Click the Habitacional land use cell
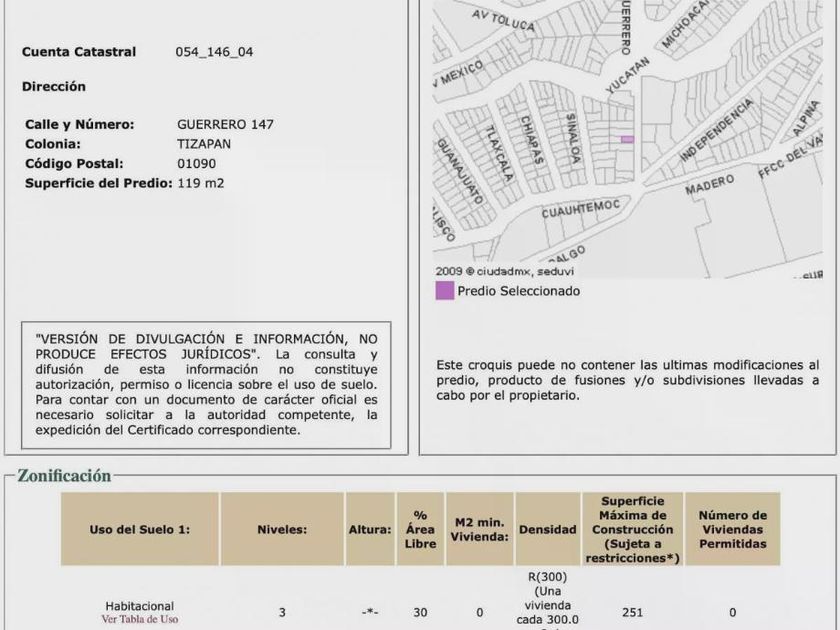Screen dimensions: 840x630 pyautogui.click(x=140, y=606)
